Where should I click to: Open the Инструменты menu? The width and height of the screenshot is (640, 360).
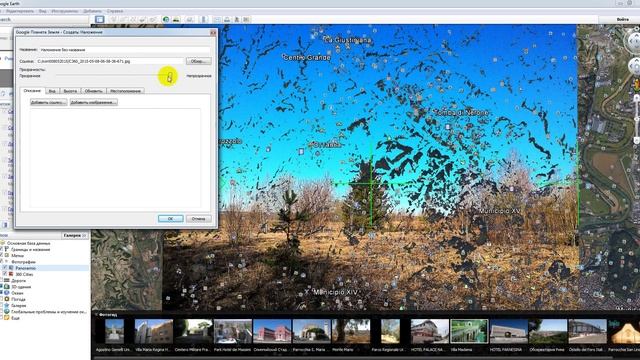tap(65, 11)
